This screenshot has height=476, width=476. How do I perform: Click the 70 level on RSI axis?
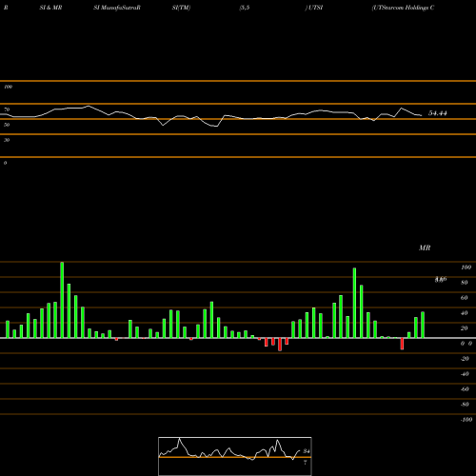click(7, 109)
